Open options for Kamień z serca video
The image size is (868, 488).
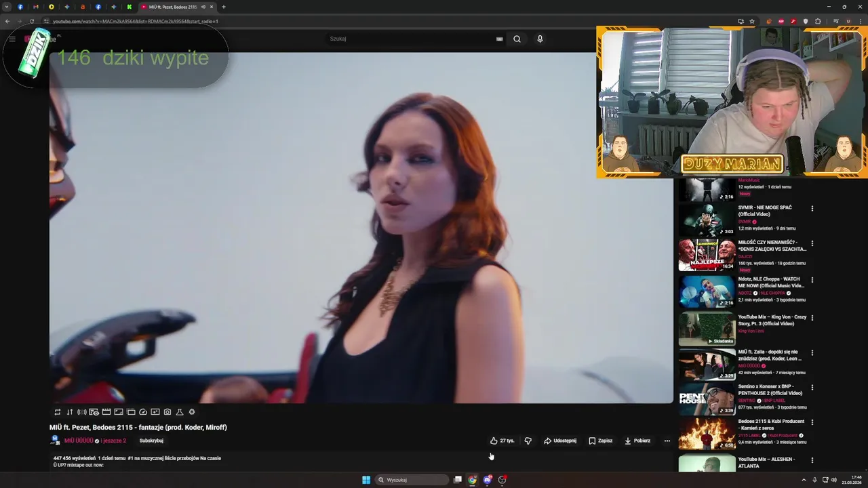pos(812,422)
